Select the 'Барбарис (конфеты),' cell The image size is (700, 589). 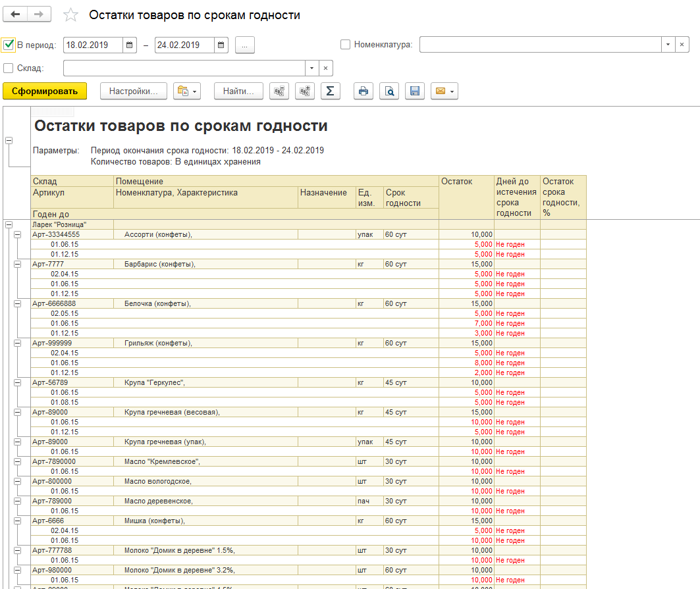[206, 264]
